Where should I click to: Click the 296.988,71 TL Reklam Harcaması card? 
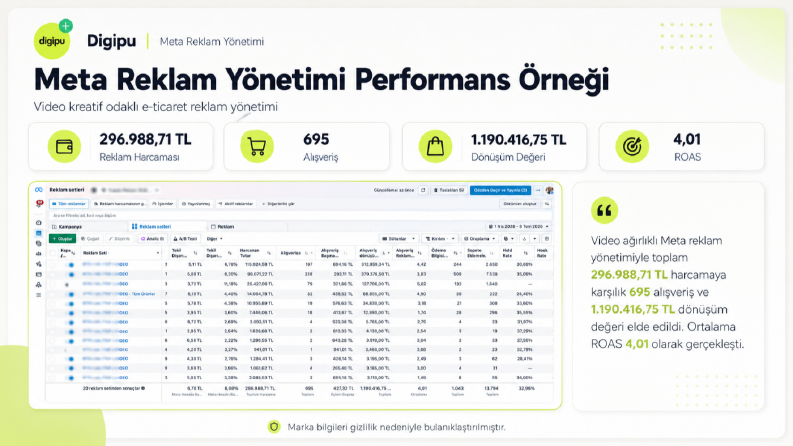click(x=121, y=147)
